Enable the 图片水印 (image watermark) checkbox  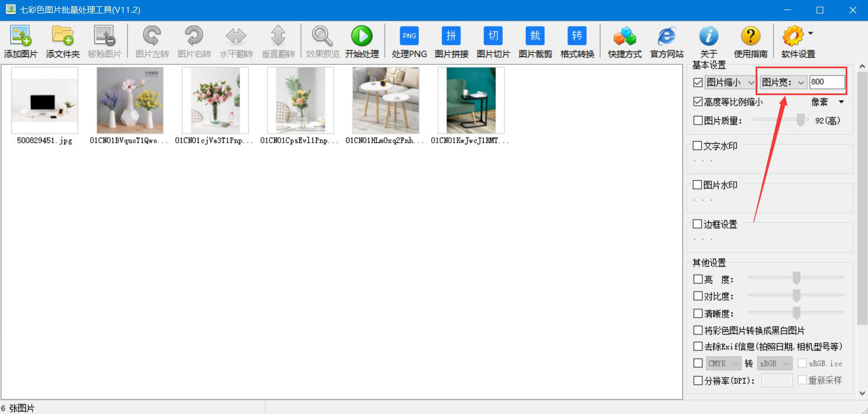tap(697, 185)
